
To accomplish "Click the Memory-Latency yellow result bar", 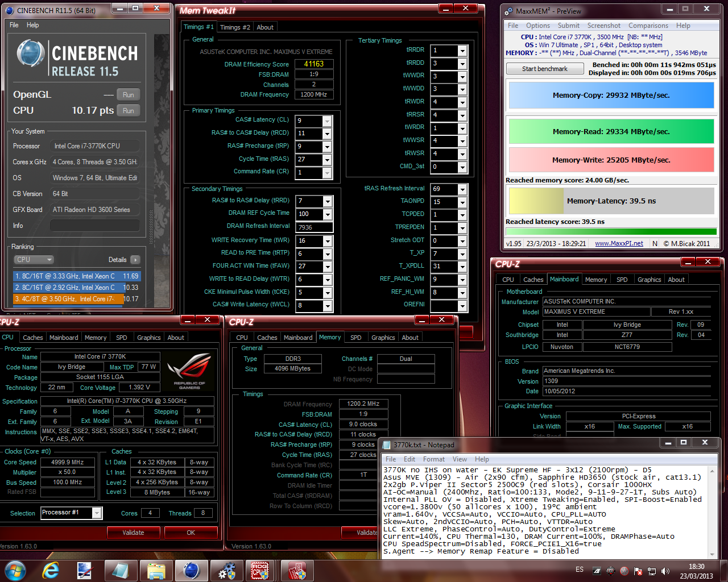I will [611, 201].
